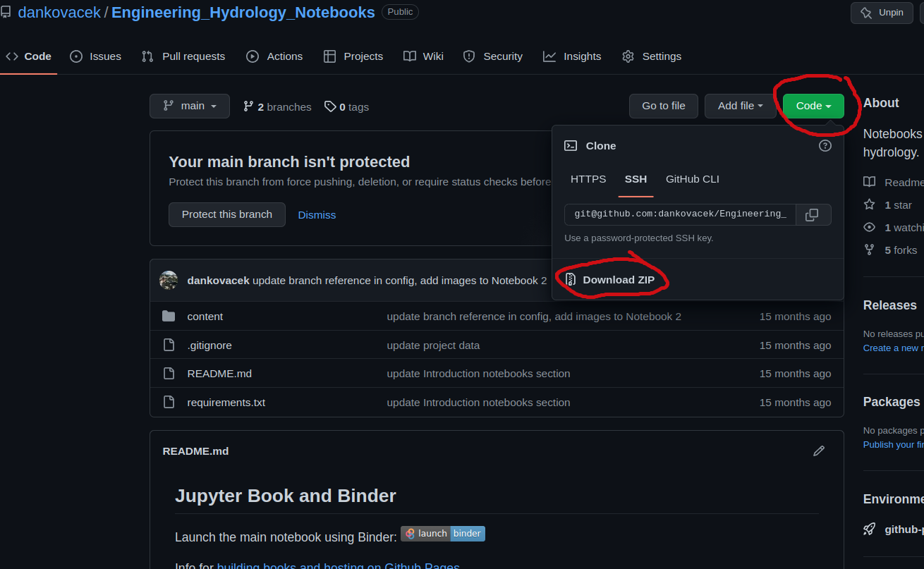Click the .gitignore file icon
Screen dimensions: 924x569
[x=169, y=345]
